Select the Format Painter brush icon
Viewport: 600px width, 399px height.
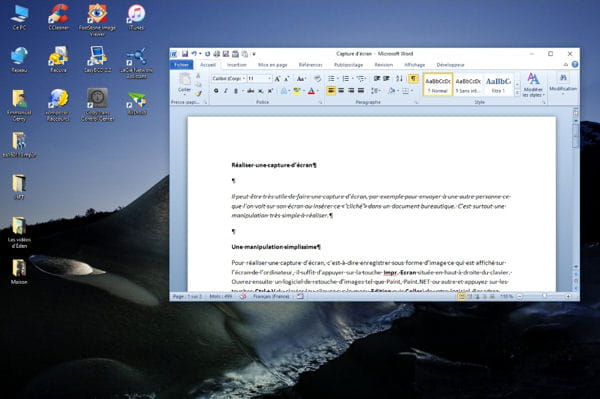pos(198,93)
